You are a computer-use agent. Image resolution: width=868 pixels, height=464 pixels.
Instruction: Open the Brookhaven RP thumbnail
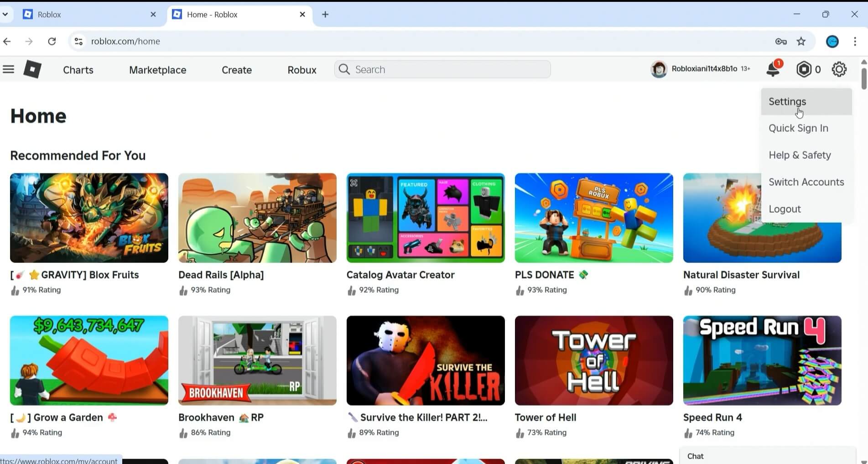[x=257, y=360]
